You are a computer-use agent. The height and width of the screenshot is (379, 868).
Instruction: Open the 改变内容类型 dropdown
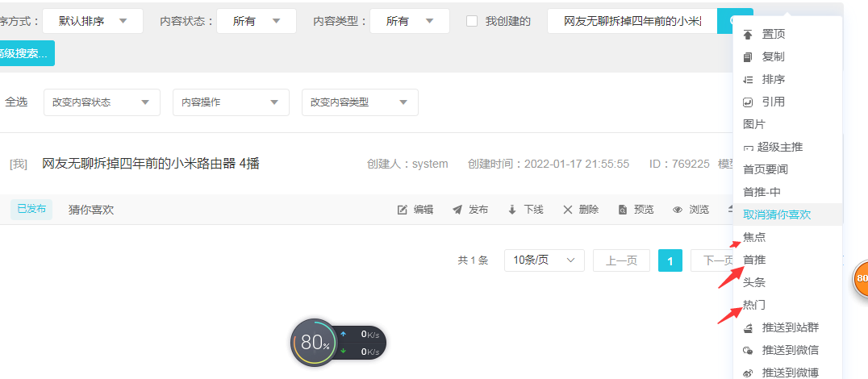pos(360,102)
